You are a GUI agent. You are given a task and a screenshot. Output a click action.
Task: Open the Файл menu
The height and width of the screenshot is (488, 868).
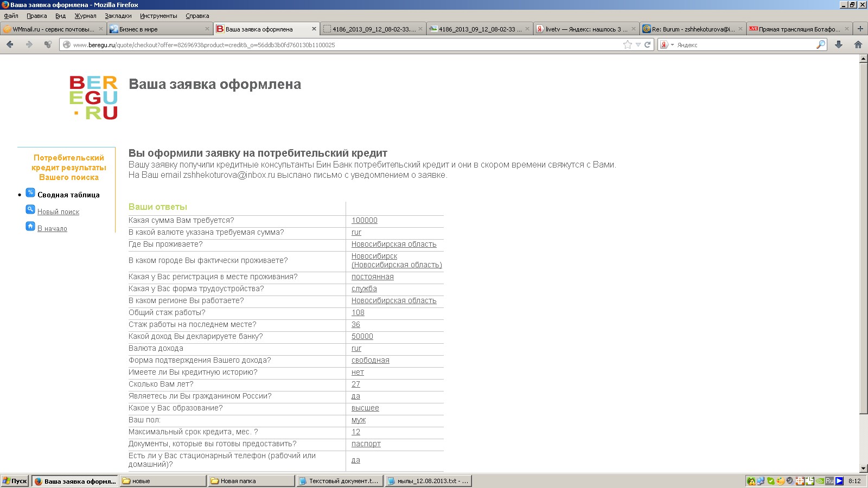pos(11,16)
